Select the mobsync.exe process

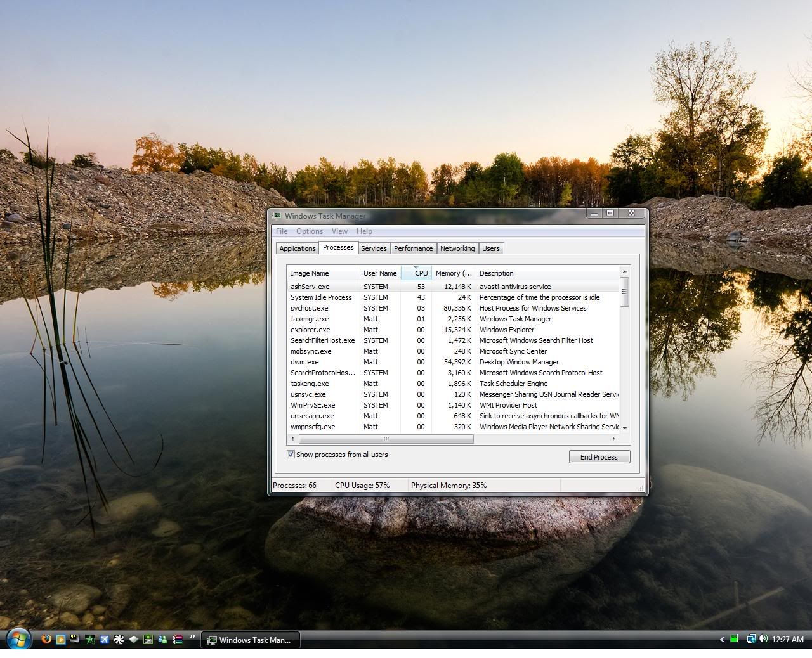pos(453,351)
